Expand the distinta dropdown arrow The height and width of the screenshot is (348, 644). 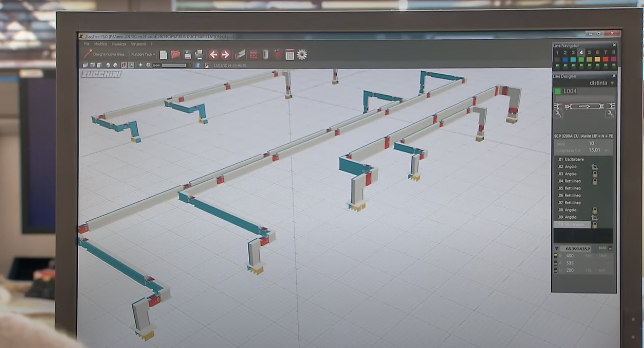(x=612, y=83)
